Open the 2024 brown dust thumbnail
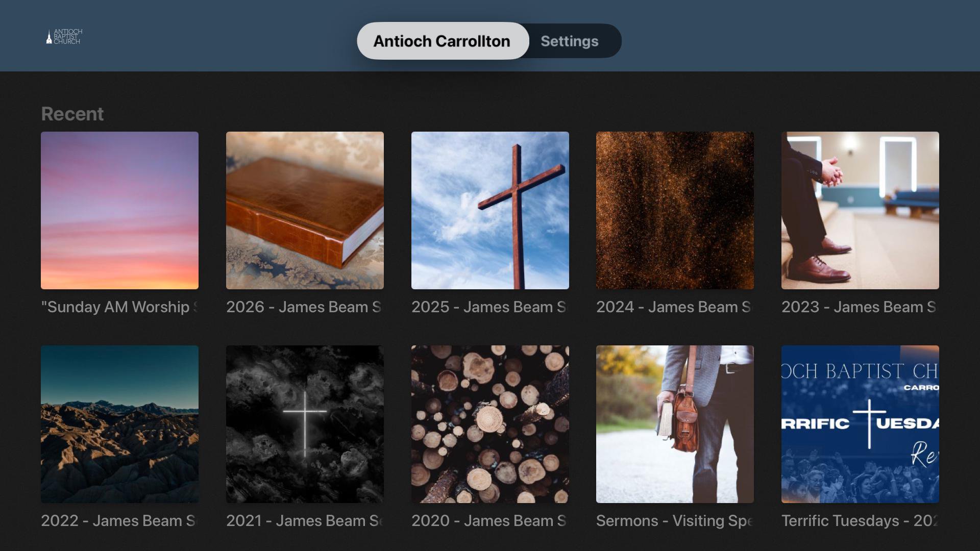The width and height of the screenshot is (980, 551). (675, 210)
